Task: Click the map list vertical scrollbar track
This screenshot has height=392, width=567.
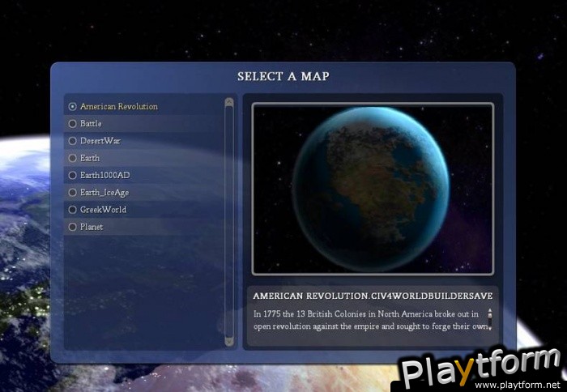Action: pos(229,222)
